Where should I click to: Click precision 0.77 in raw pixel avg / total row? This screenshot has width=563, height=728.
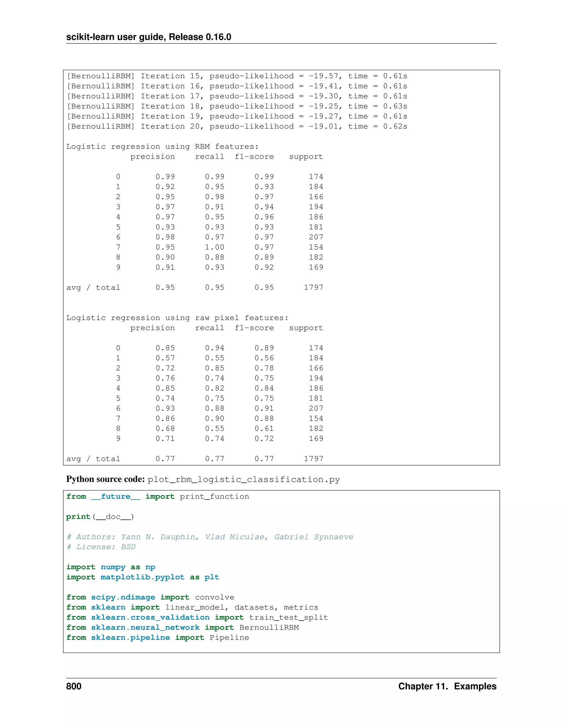coord(165,459)
